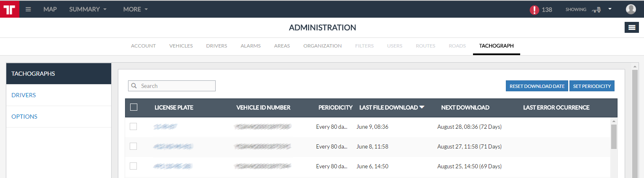Select the row with June 6 download
Screen dimensions: 644x178
(133, 166)
